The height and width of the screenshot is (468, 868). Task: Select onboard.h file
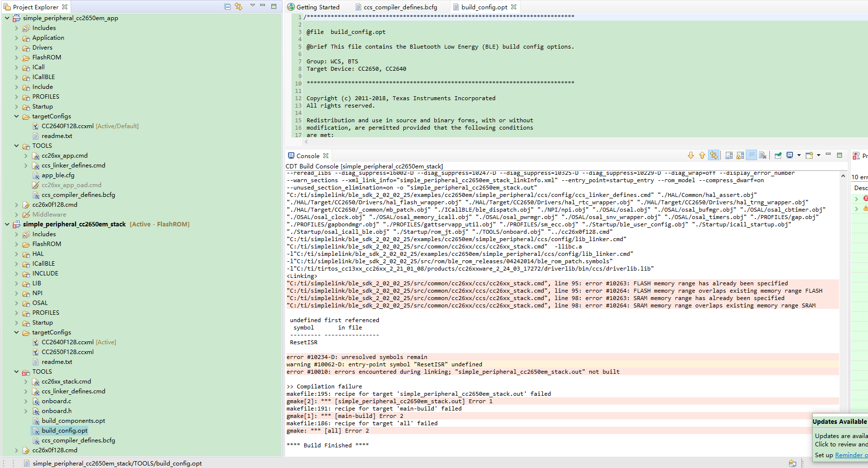52,411
